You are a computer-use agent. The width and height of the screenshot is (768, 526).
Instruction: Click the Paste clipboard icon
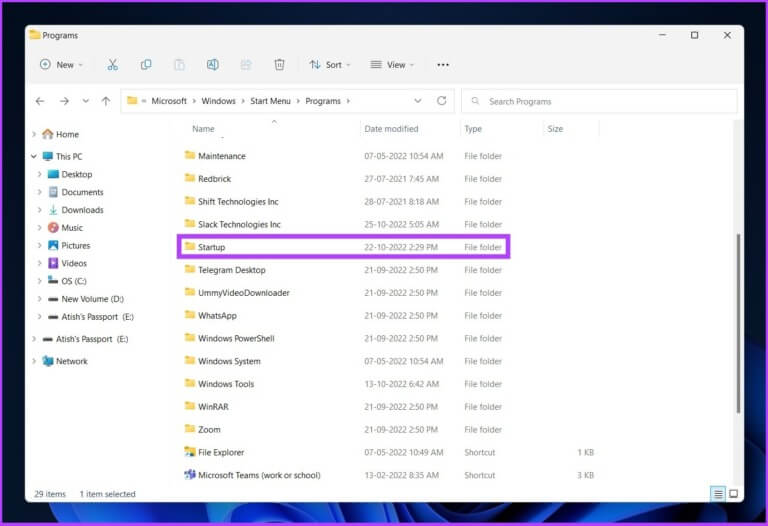(x=179, y=65)
